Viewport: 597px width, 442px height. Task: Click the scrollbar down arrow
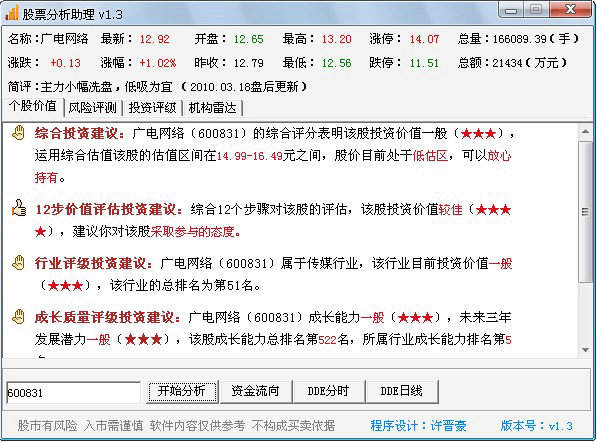586,350
